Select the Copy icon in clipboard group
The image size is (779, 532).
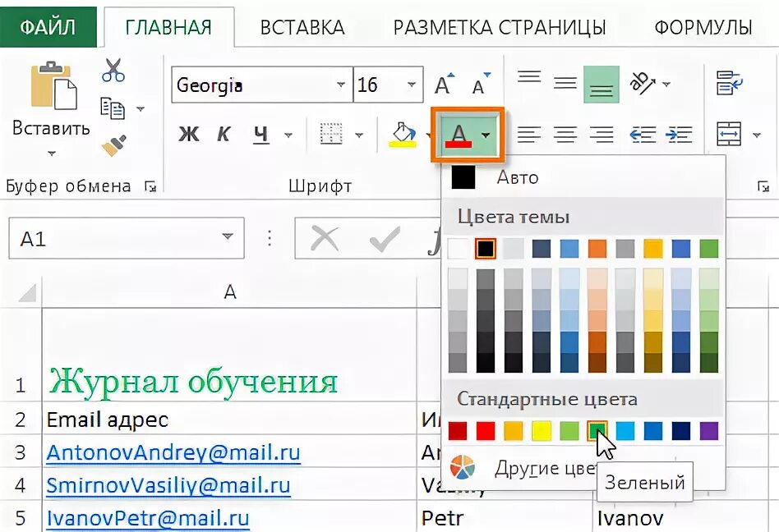111,107
